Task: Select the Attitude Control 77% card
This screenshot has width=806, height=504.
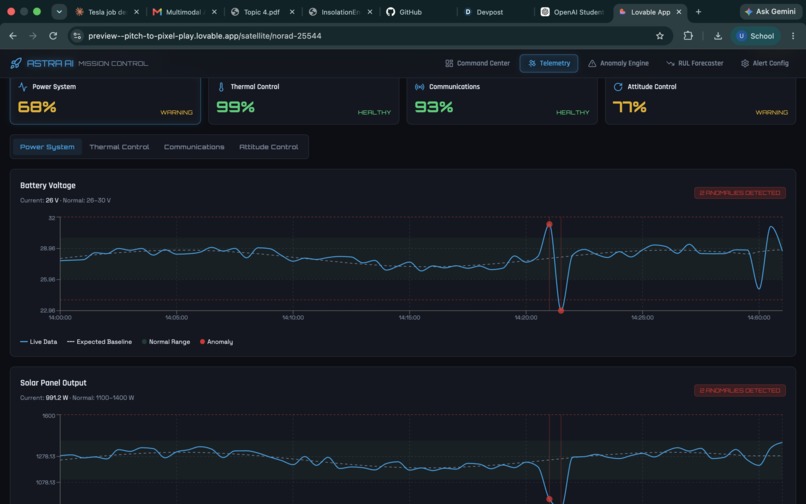Action: [x=701, y=101]
